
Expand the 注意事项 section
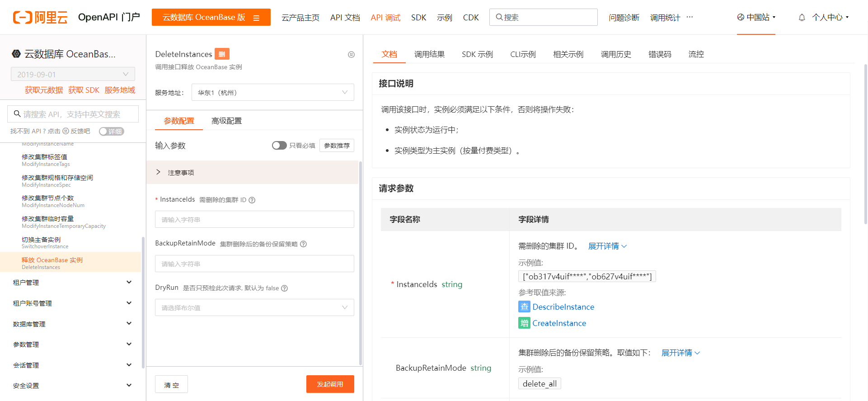pyautogui.click(x=252, y=172)
